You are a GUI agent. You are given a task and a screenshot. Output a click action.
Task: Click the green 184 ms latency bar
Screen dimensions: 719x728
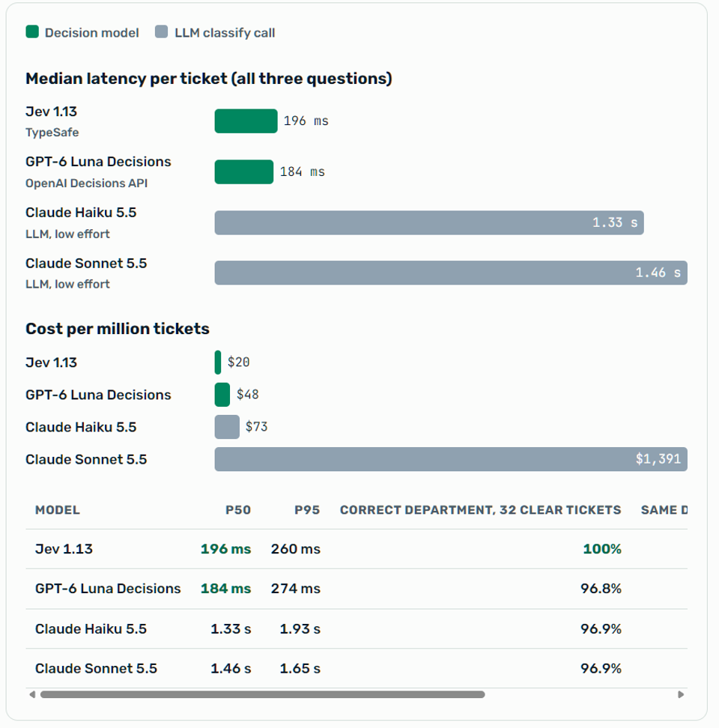244,172
